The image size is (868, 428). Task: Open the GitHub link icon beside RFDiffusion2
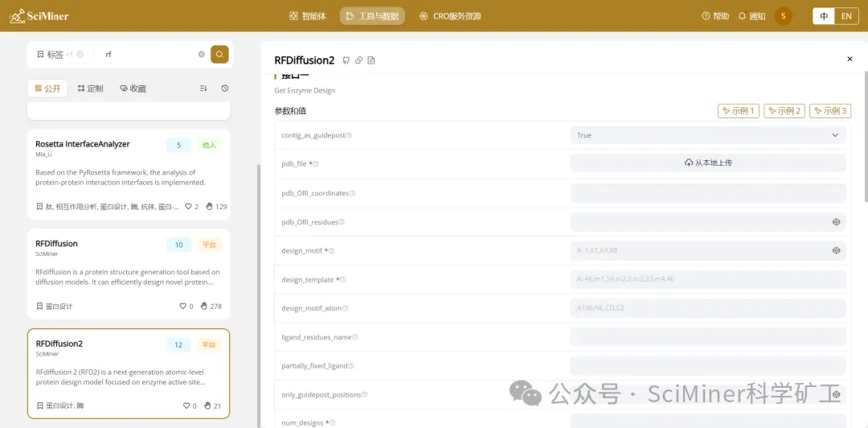[x=346, y=60]
